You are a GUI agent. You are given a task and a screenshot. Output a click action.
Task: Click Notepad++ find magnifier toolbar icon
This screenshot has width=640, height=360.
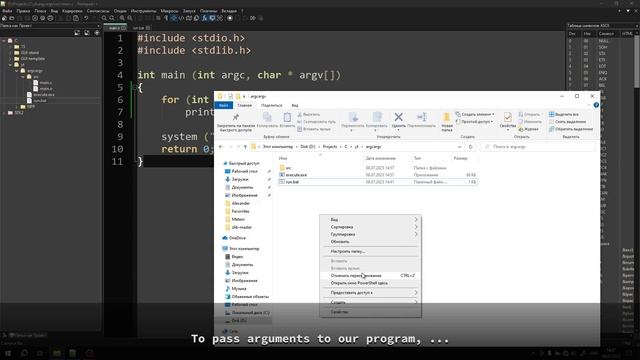(x=104, y=18)
